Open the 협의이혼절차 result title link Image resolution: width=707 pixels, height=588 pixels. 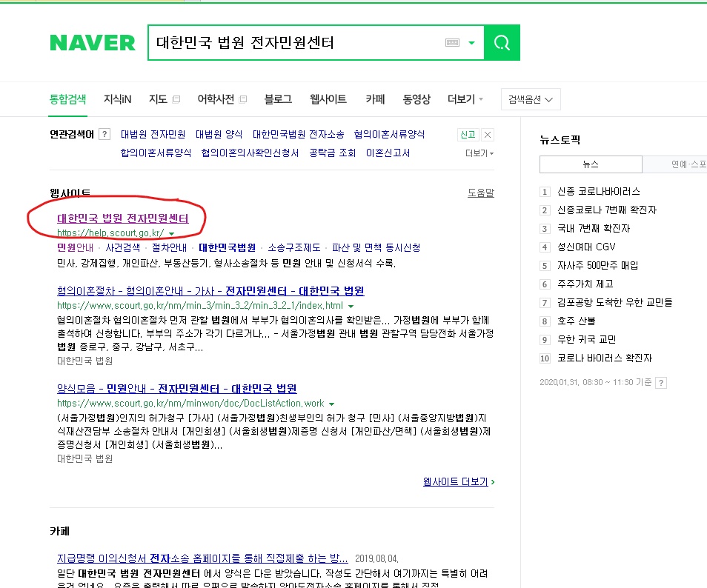click(210, 291)
